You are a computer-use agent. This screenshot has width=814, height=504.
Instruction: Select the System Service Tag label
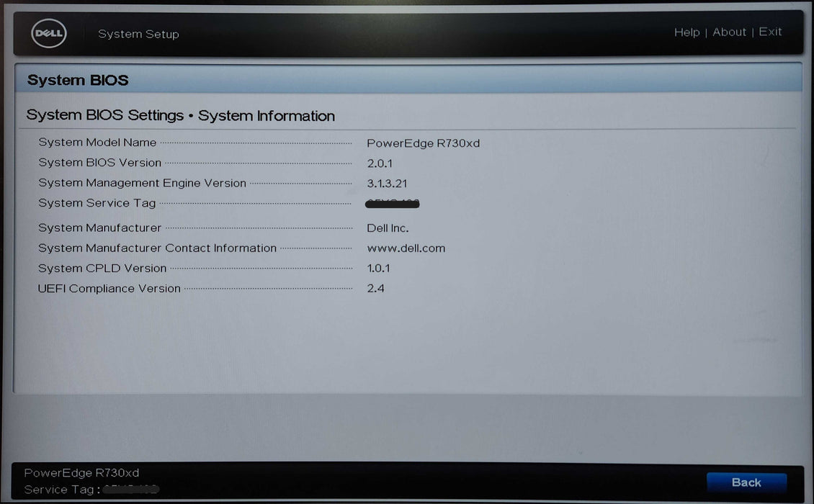[97, 203]
